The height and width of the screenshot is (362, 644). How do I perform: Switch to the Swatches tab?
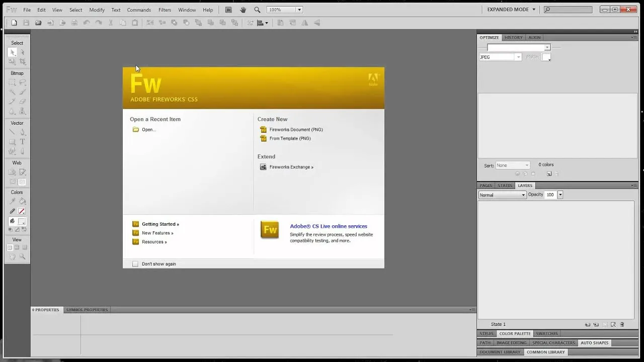click(546, 333)
